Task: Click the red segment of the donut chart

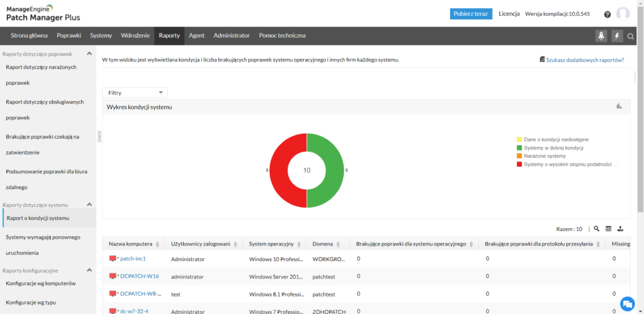Action: 278,170
